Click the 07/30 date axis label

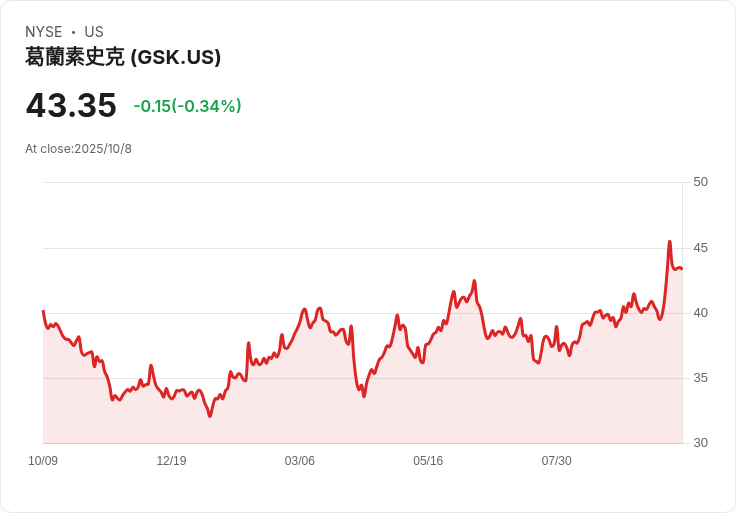[x=556, y=461]
